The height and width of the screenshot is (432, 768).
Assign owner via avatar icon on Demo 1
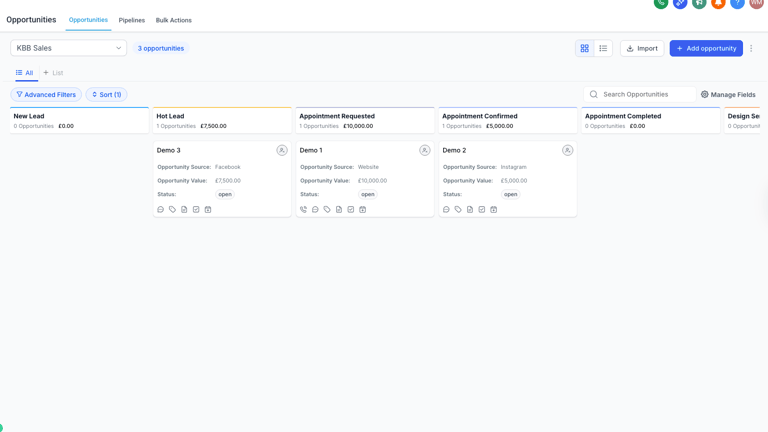425,150
